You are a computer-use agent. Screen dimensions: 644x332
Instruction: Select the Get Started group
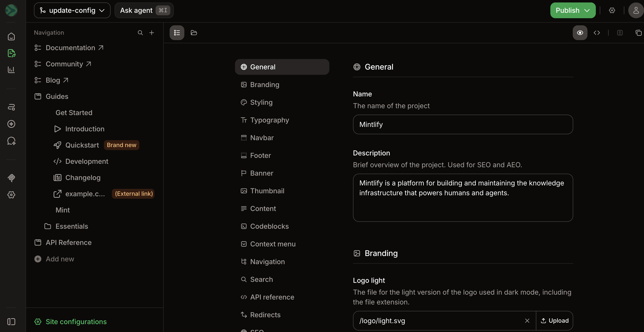click(x=74, y=113)
